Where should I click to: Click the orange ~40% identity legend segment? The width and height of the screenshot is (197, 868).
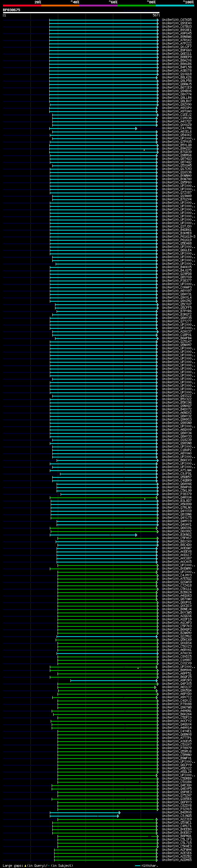(60, 6)
